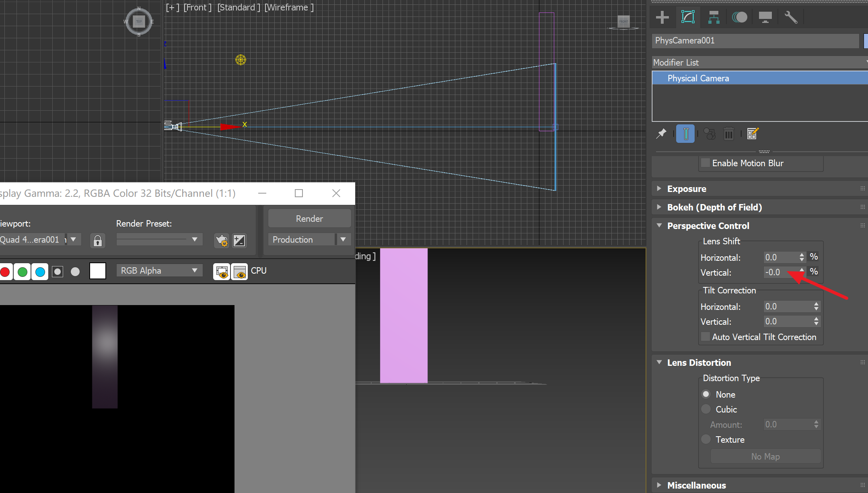Select Physical Camera in modifier stack
The image size is (868, 493).
click(698, 78)
